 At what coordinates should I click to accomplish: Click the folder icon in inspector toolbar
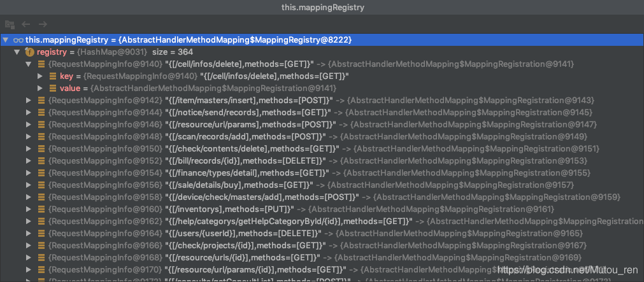(10, 24)
